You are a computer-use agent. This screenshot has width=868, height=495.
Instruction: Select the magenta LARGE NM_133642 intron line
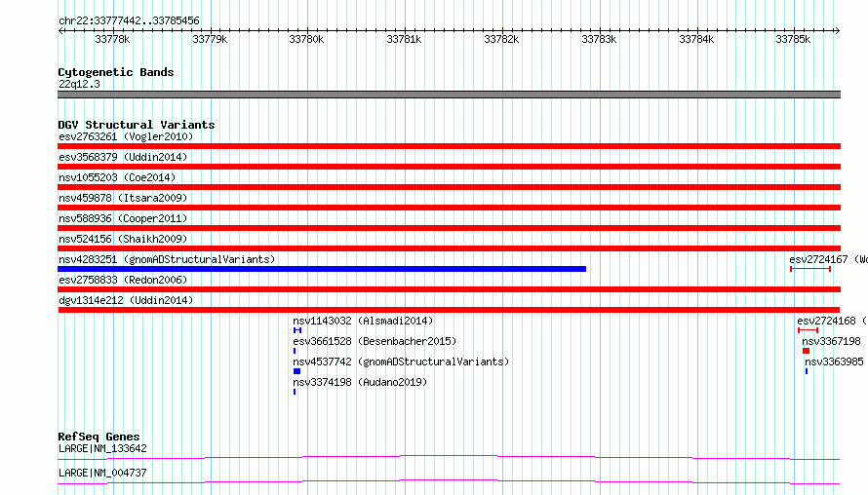[449, 457]
